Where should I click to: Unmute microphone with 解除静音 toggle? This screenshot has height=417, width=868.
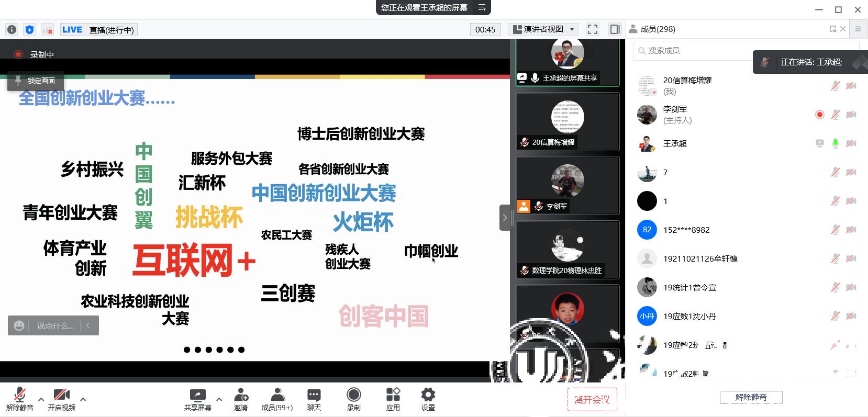click(x=20, y=399)
